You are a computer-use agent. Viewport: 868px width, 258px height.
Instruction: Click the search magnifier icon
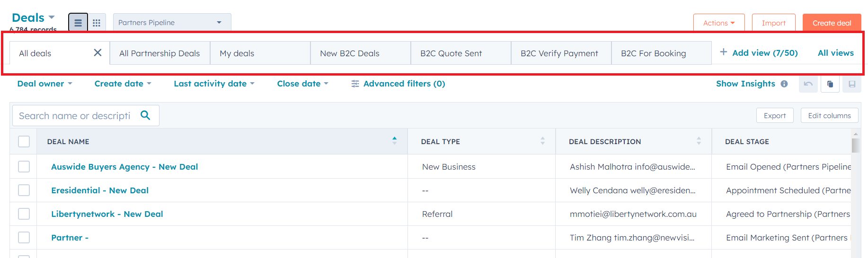click(145, 115)
